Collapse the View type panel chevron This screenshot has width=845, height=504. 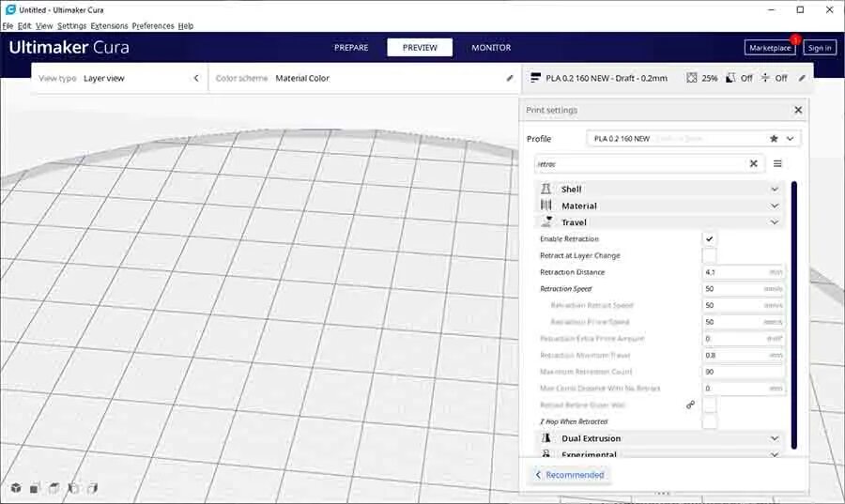point(196,78)
